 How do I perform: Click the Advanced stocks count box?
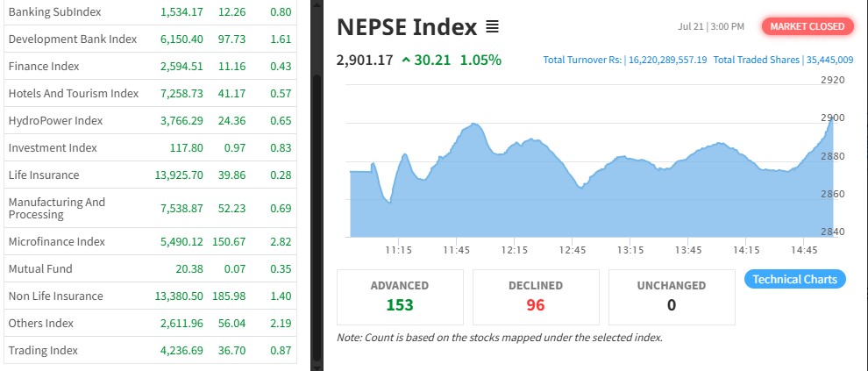(400, 296)
